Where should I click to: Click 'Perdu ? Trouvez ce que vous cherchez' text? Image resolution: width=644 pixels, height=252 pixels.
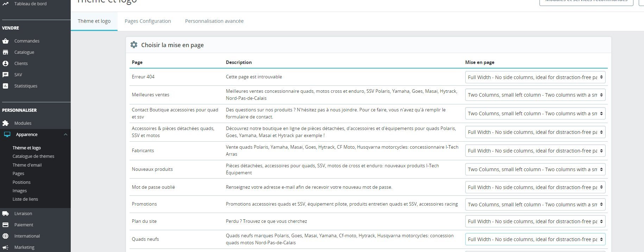266,221
